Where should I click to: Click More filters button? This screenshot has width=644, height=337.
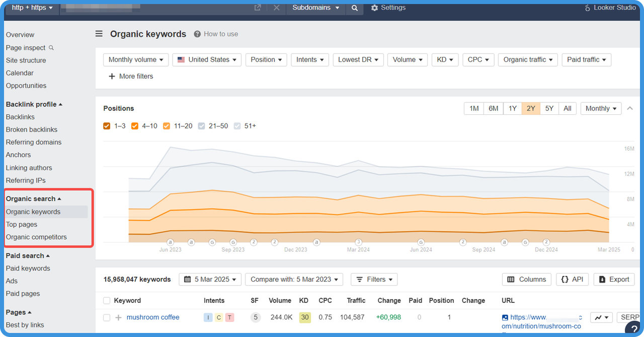tap(131, 77)
